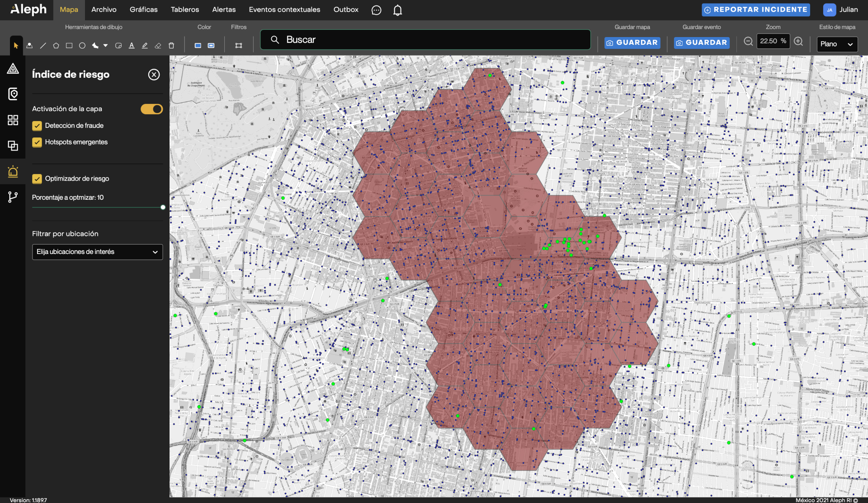
Task: Click GUARDAR under Guardar evento
Action: point(702,43)
